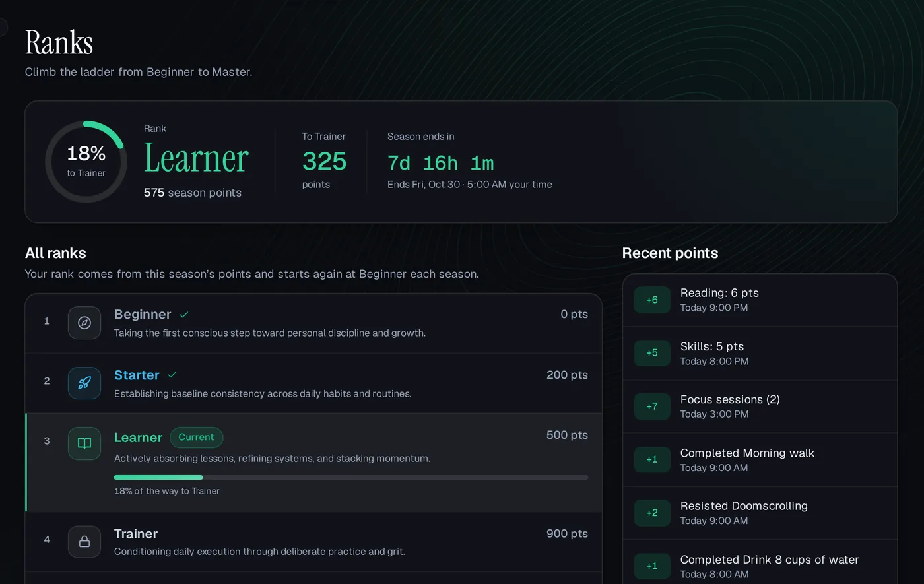Image resolution: width=924 pixels, height=584 pixels.
Task: Click the +1 badge for Morning walk
Action: click(652, 460)
